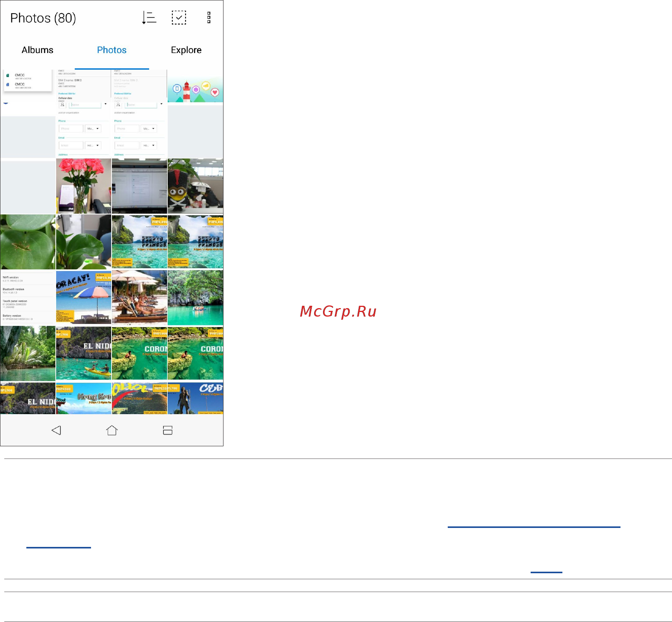Open the beach loungers photo thumbnail

click(139, 298)
